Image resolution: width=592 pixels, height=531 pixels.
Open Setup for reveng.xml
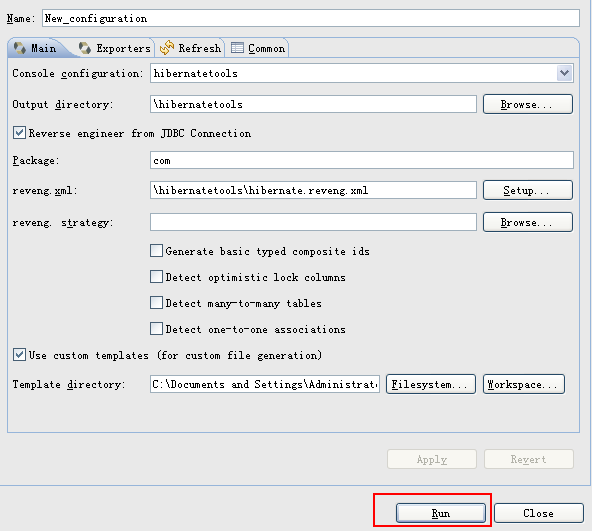pos(528,190)
